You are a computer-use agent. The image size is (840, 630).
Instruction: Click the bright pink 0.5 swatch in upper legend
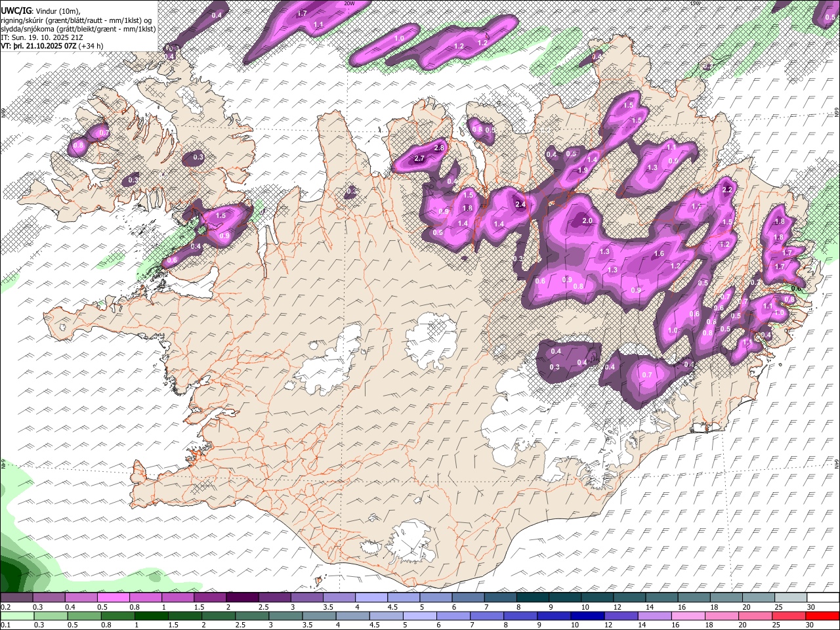point(113,598)
